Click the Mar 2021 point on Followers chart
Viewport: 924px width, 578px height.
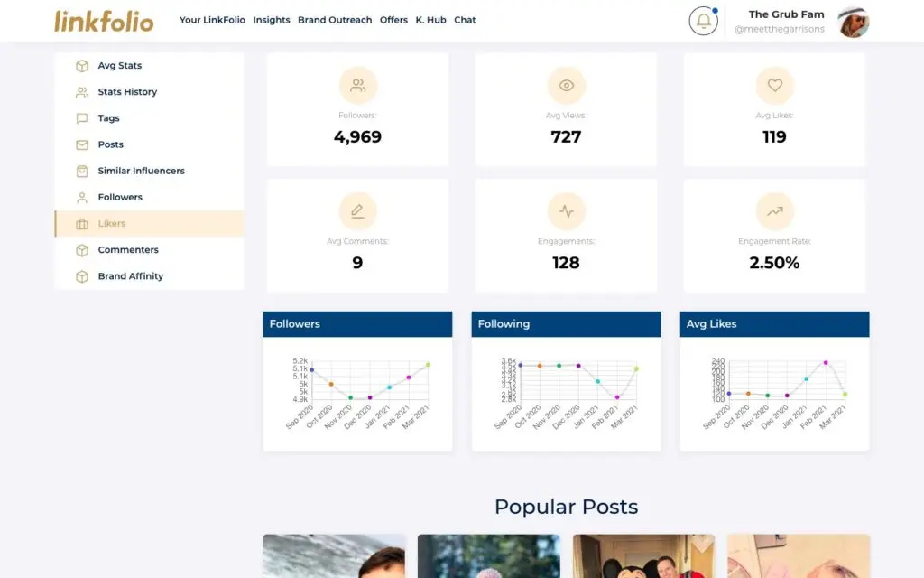pyautogui.click(x=428, y=365)
